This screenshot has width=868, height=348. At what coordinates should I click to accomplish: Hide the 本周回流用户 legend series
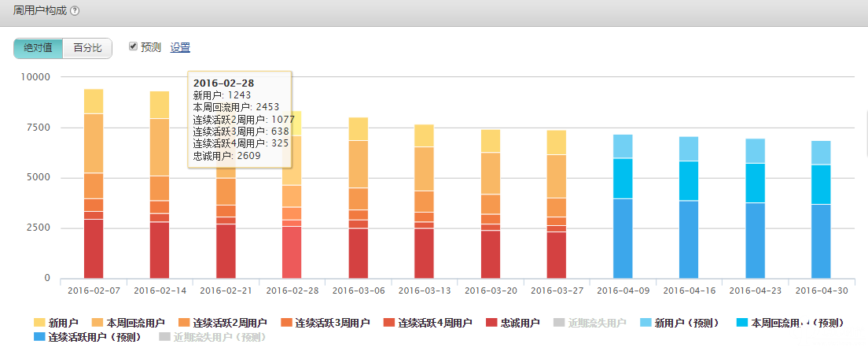tap(97, 323)
